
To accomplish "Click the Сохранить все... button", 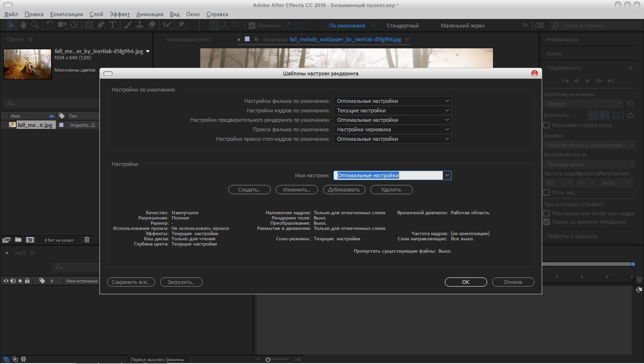I will [x=131, y=282].
